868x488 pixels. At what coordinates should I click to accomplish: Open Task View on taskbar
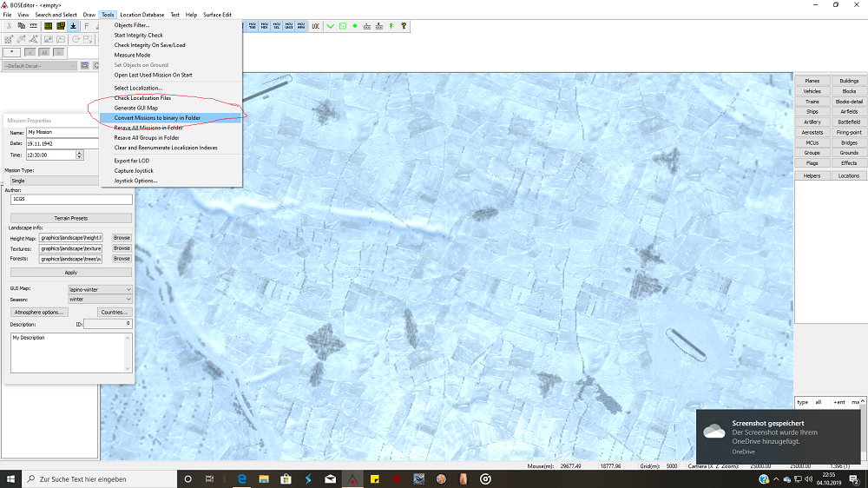[209, 479]
